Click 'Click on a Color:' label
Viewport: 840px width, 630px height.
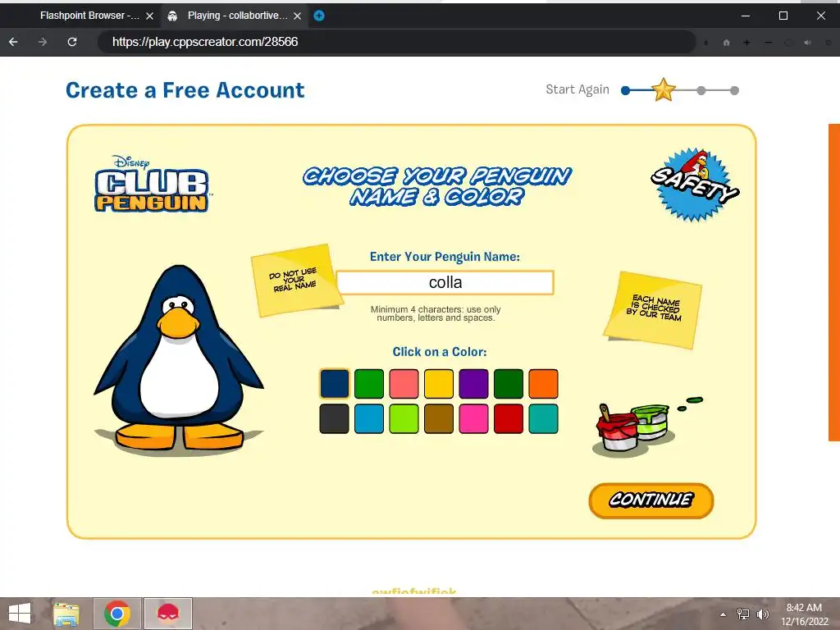coord(440,352)
